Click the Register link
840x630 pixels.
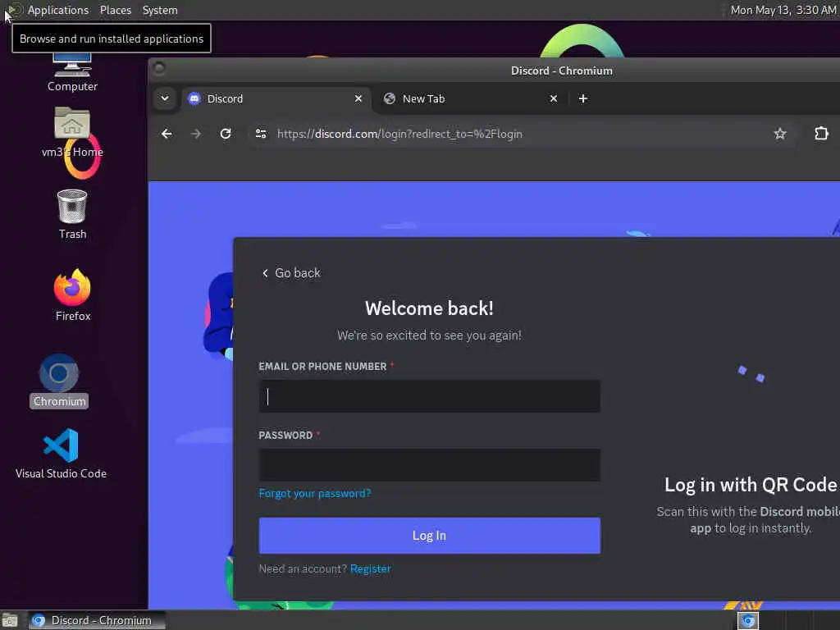370,569
